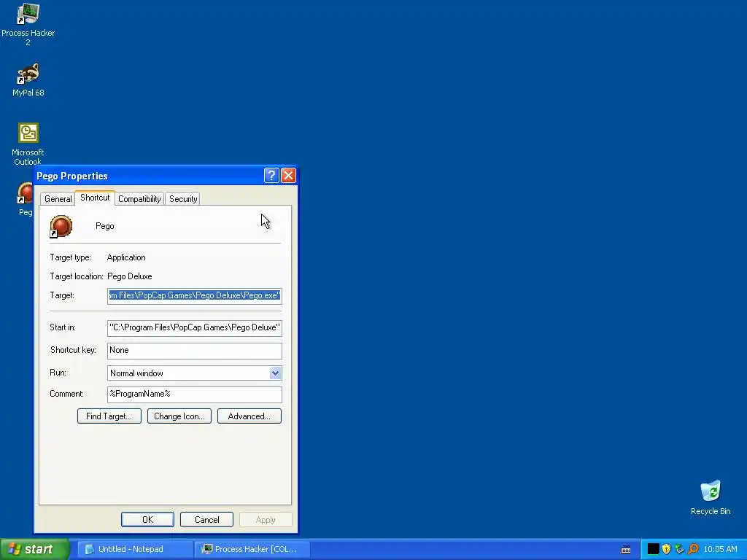747x560 pixels.
Task: Click the Pego shortcut icon inside Properties
Action: [x=61, y=226]
